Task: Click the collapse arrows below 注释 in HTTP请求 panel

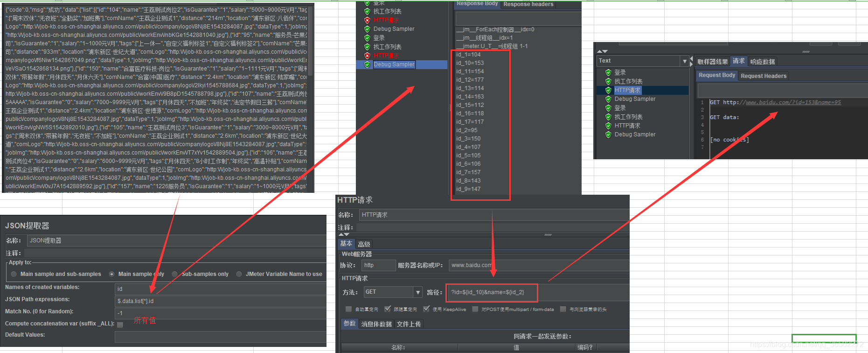Action: pyautogui.click(x=344, y=234)
